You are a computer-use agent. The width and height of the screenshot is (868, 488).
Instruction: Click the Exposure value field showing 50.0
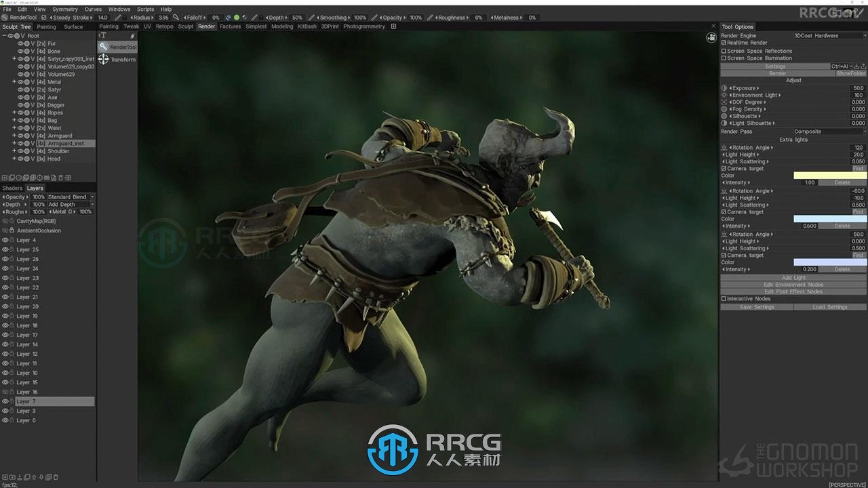click(857, 88)
